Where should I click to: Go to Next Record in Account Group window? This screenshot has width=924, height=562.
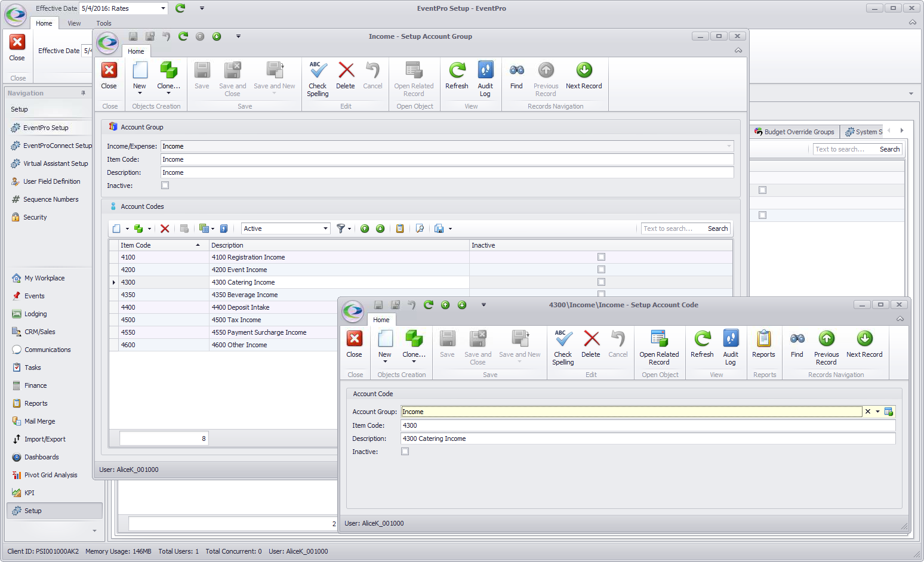pos(584,76)
